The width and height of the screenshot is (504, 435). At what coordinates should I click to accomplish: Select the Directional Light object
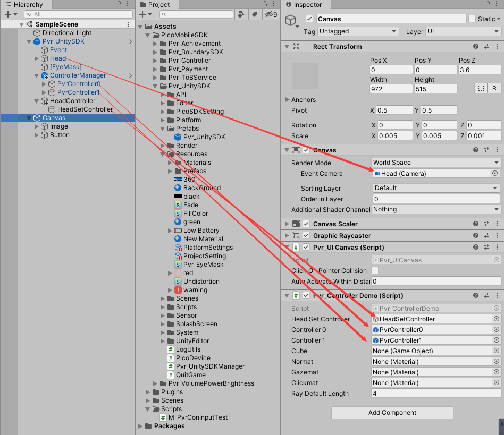pos(67,33)
